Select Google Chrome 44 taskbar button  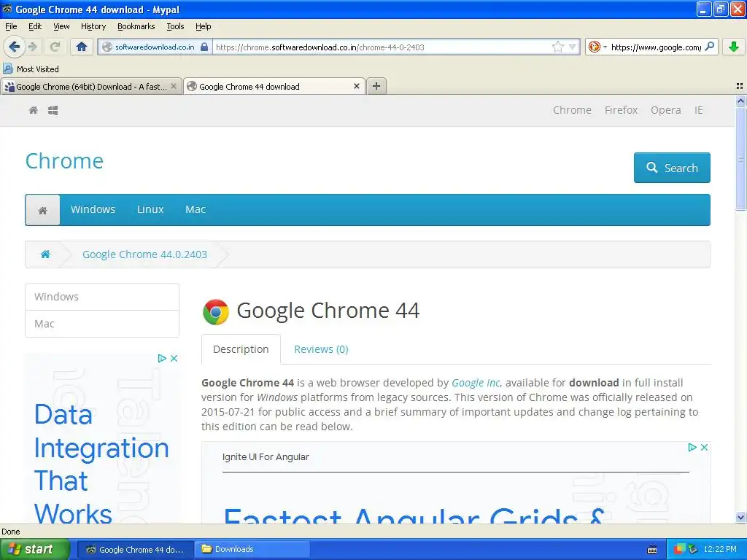[x=135, y=549]
